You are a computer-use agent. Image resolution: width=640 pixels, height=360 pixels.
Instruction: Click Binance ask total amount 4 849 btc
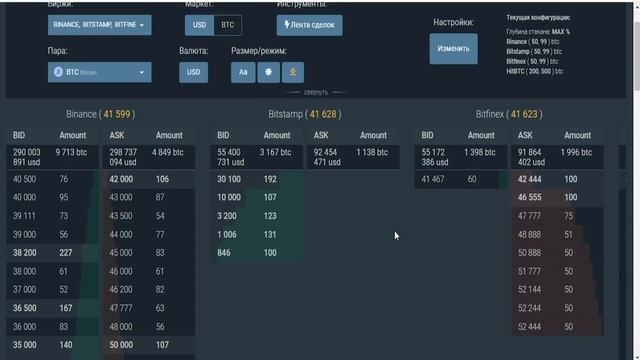tap(168, 152)
